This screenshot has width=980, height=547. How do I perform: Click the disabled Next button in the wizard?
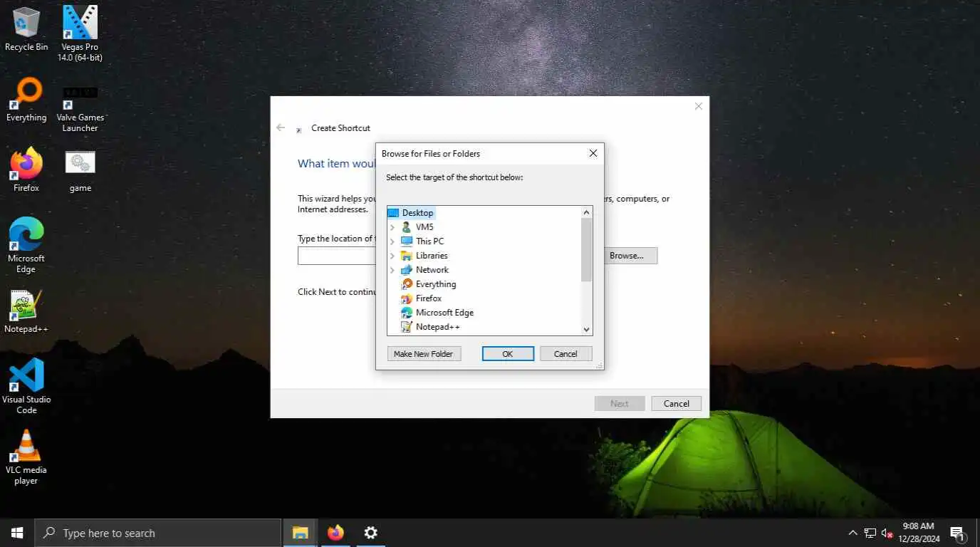pyautogui.click(x=620, y=403)
